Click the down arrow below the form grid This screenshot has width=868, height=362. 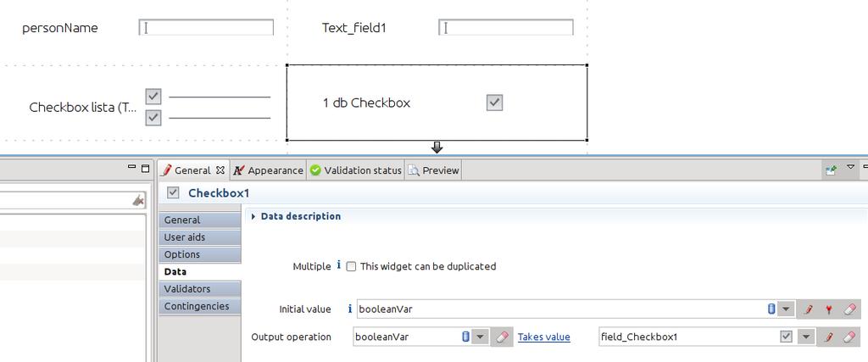[437, 148]
